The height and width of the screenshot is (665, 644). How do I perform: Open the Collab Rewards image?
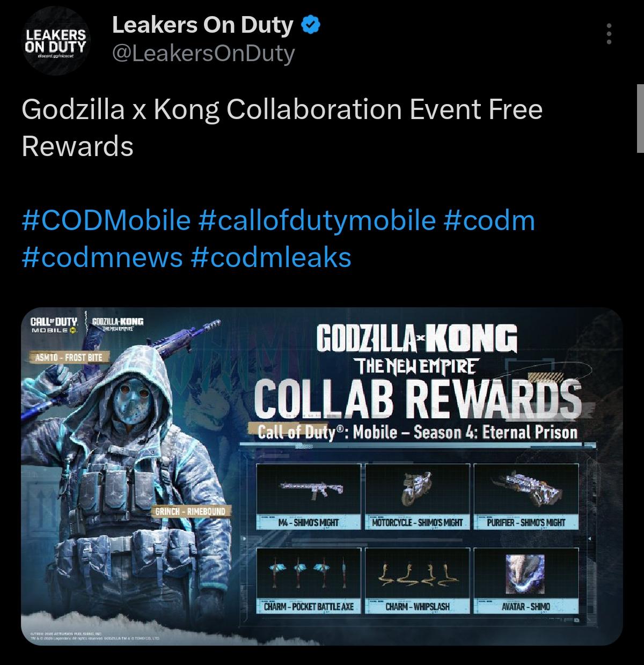322,476
